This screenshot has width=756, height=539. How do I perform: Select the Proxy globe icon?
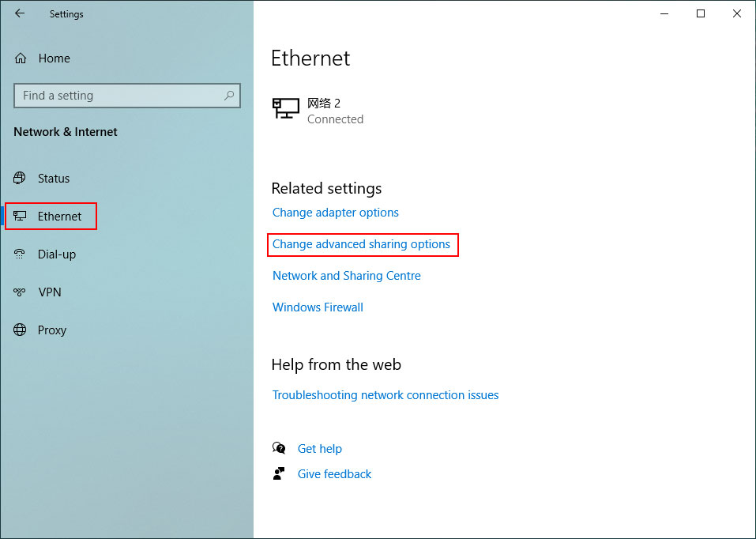tap(20, 330)
